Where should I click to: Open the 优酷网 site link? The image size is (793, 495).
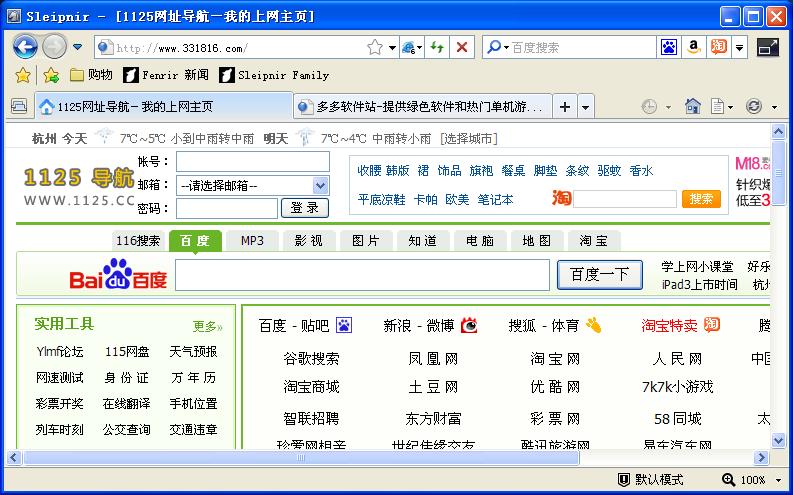(x=555, y=387)
